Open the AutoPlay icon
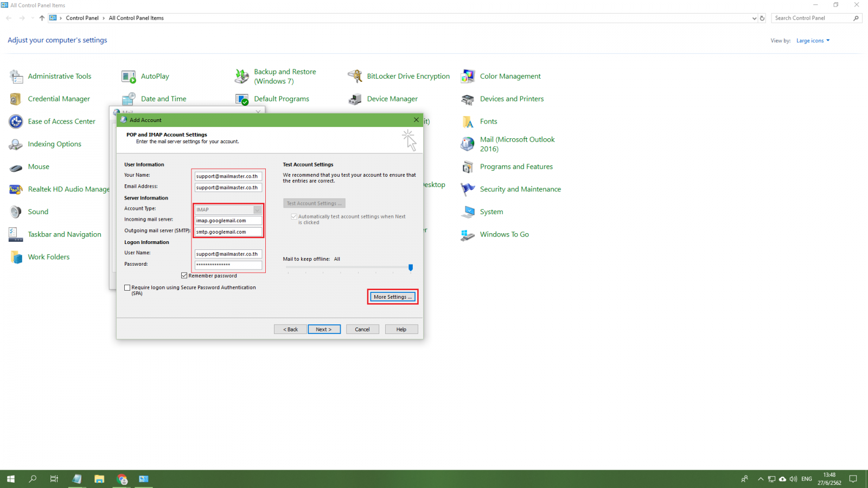The image size is (868, 488). pos(129,76)
